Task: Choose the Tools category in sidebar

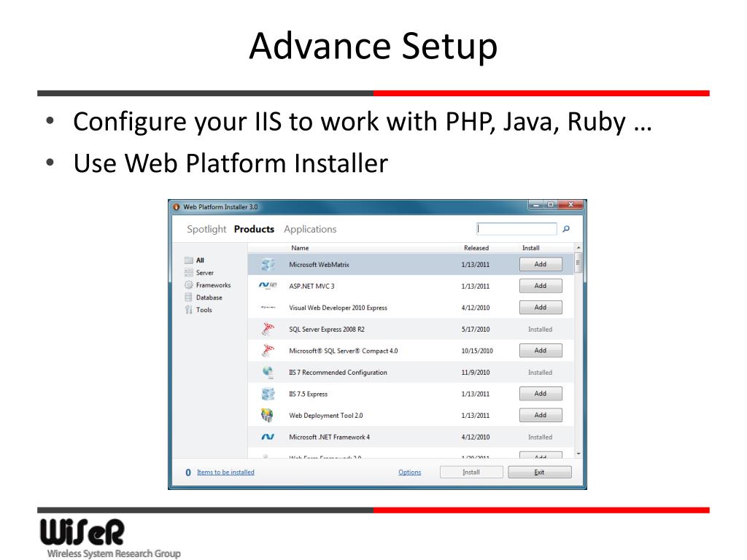Action: coord(204,309)
